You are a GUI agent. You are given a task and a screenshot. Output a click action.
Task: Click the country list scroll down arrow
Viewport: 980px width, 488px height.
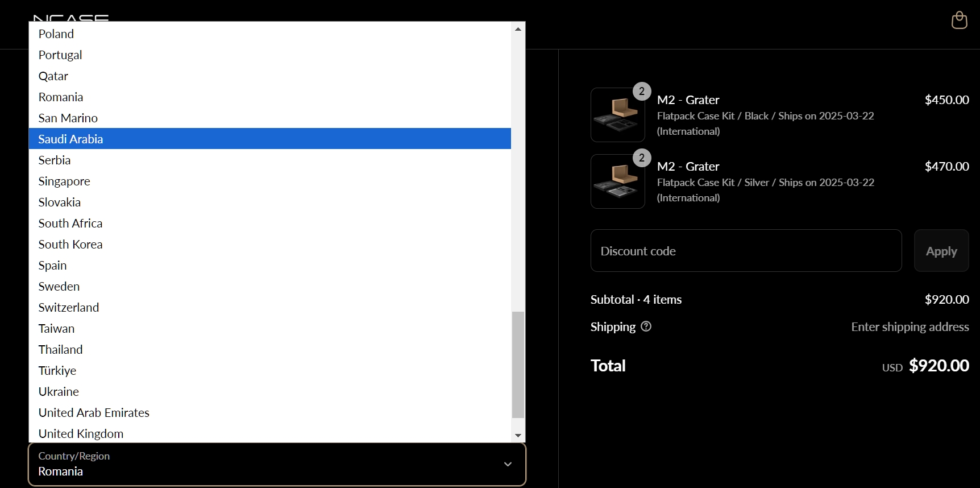coord(518,436)
